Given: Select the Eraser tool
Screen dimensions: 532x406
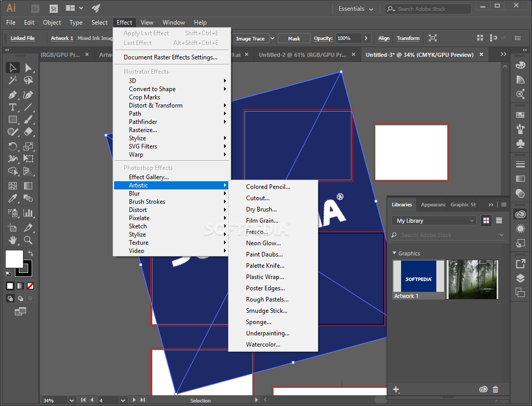Looking at the screenshot, I should 28,132.
